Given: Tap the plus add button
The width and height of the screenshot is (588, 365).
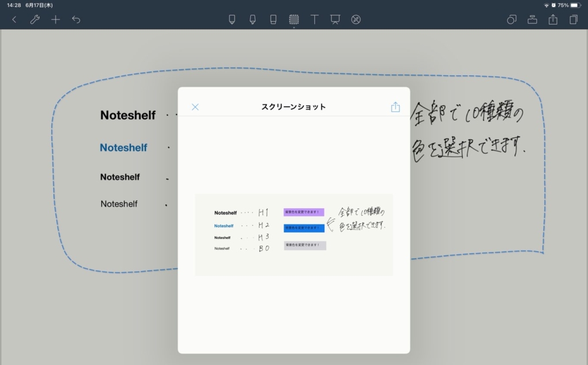Looking at the screenshot, I should click(x=56, y=20).
